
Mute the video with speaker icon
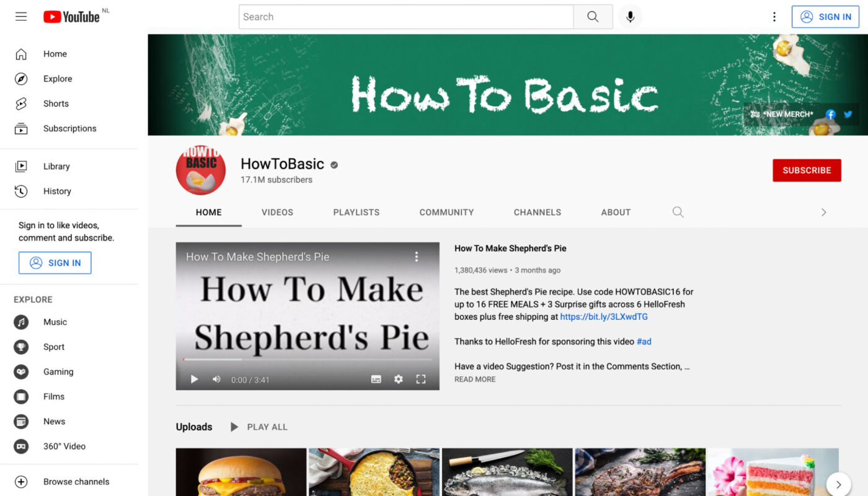tap(216, 379)
